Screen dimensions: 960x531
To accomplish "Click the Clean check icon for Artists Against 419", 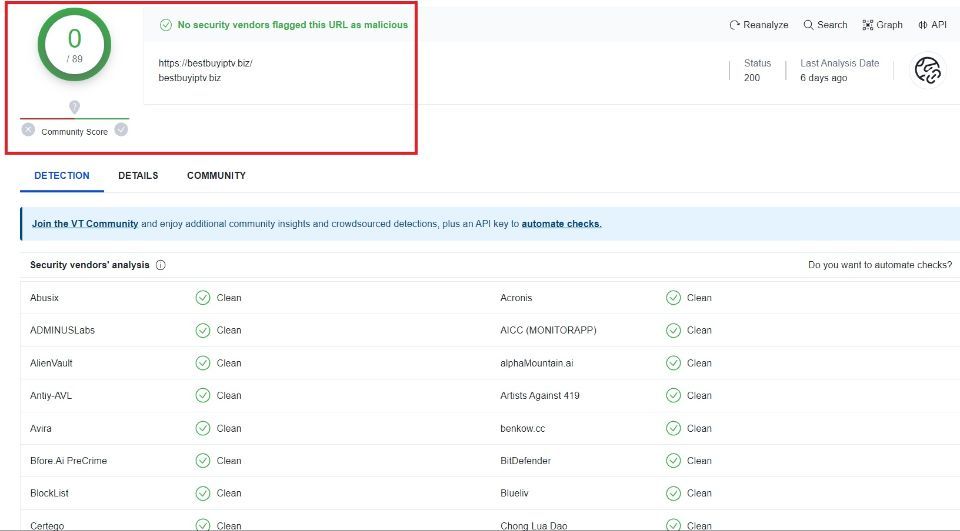I will pyautogui.click(x=673, y=396).
